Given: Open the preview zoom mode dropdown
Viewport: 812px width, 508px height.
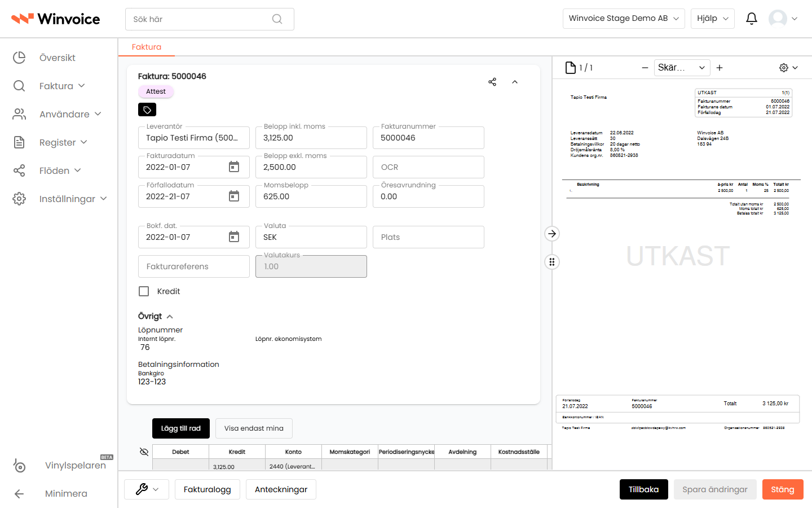Looking at the screenshot, I should tap(682, 68).
